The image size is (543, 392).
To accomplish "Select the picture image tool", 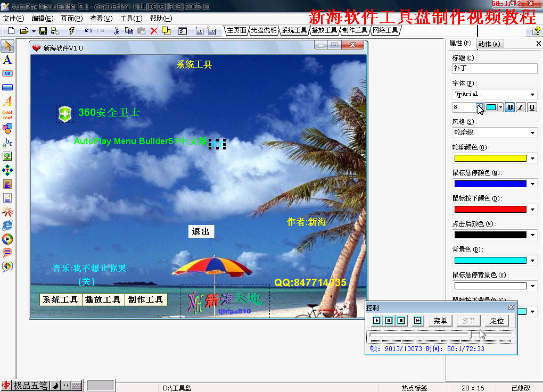I will coord(7,156).
